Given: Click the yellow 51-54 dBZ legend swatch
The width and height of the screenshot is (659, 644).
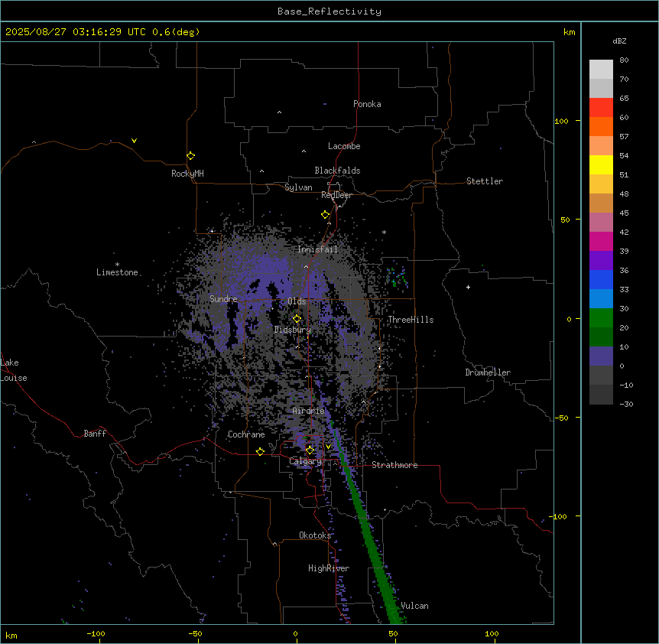Looking at the screenshot, I should tap(601, 164).
